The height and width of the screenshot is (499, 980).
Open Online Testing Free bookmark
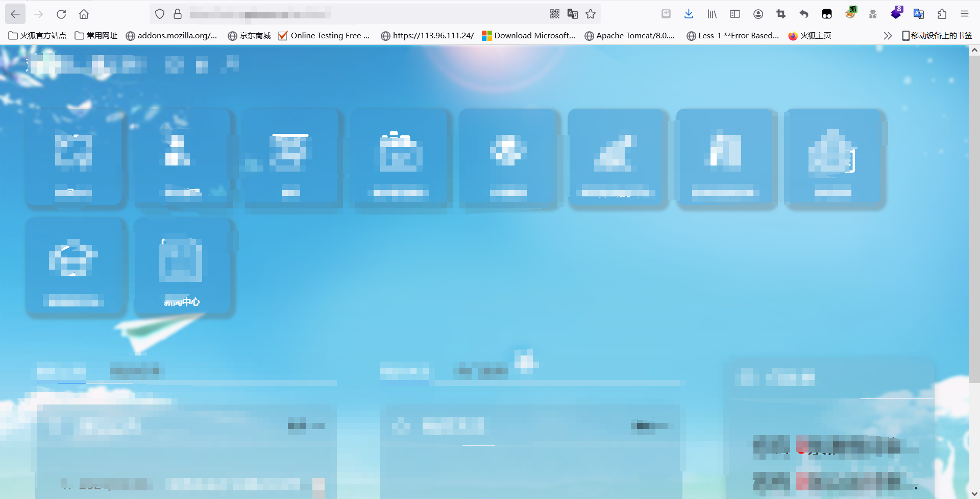point(324,36)
